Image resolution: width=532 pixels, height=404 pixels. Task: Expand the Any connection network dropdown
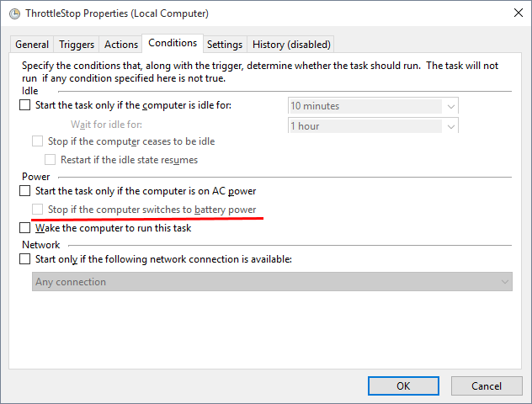(x=504, y=282)
